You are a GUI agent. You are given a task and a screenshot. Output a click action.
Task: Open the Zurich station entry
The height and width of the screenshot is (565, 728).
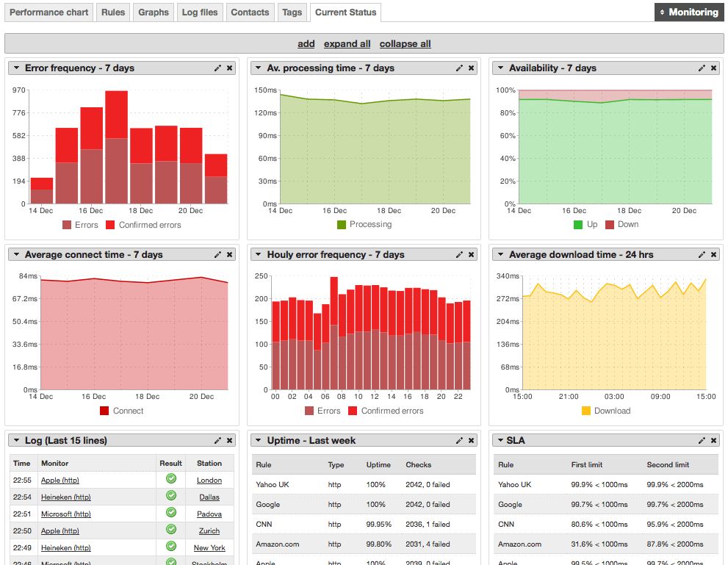pyautogui.click(x=209, y=530)
